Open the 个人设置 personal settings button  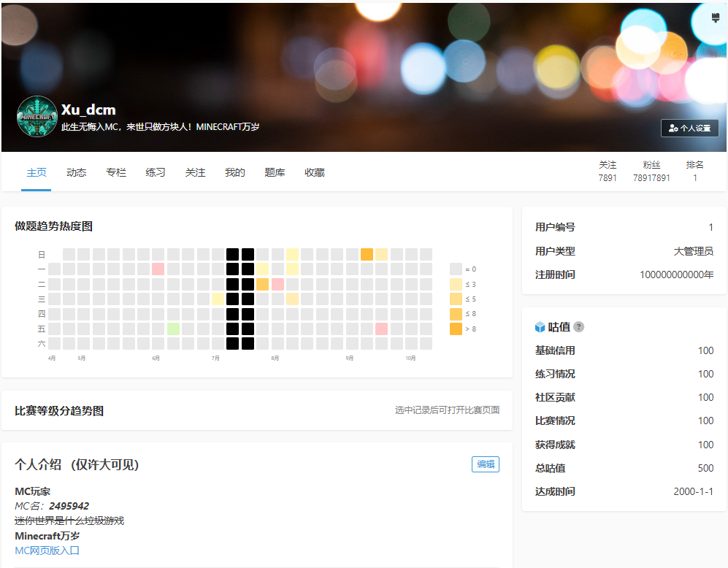coord(689,128)
